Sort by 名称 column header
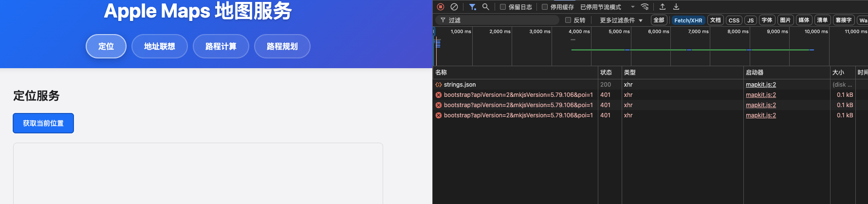Screen dimensions: 868x204 (516, 73)
